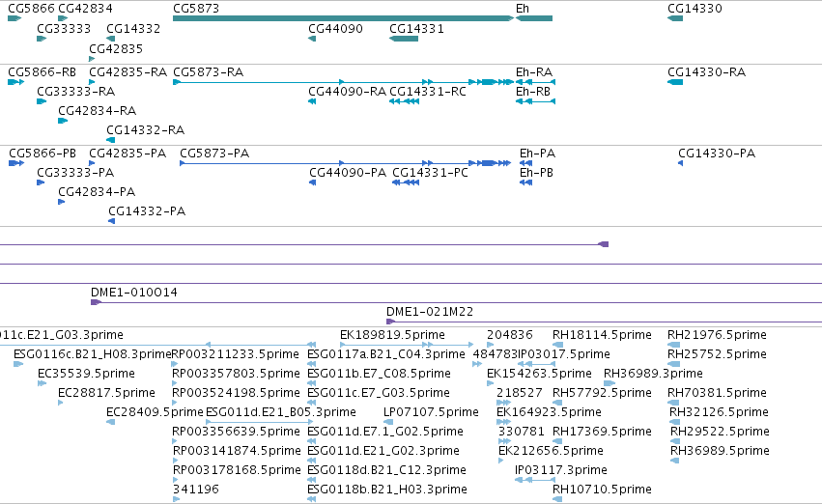Click the ESG011b.E7_C08.5prime EST label
The height and width of the screenshot is (504, 822).
click(379, 374)
